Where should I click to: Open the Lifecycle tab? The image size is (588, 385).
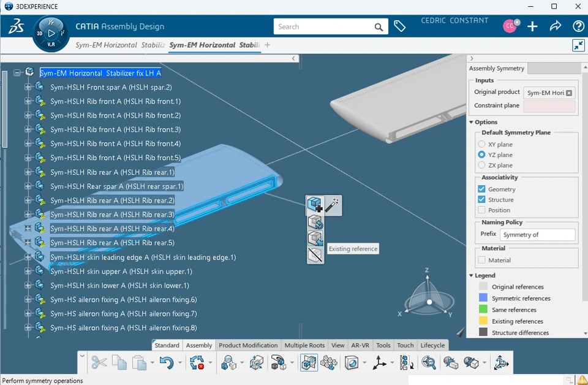[x=432, y=345]
